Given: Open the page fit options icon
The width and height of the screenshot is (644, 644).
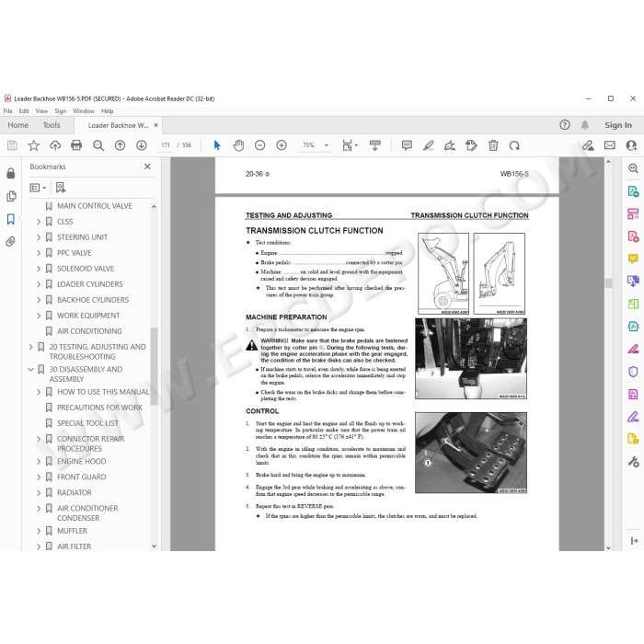Looking at the screenshot, I should (348, 145).
